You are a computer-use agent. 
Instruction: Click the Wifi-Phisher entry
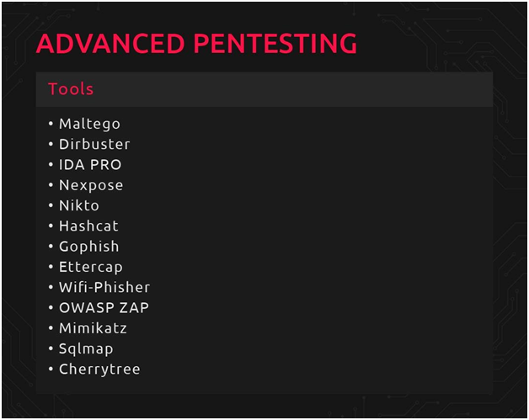(x=104, y=287)
